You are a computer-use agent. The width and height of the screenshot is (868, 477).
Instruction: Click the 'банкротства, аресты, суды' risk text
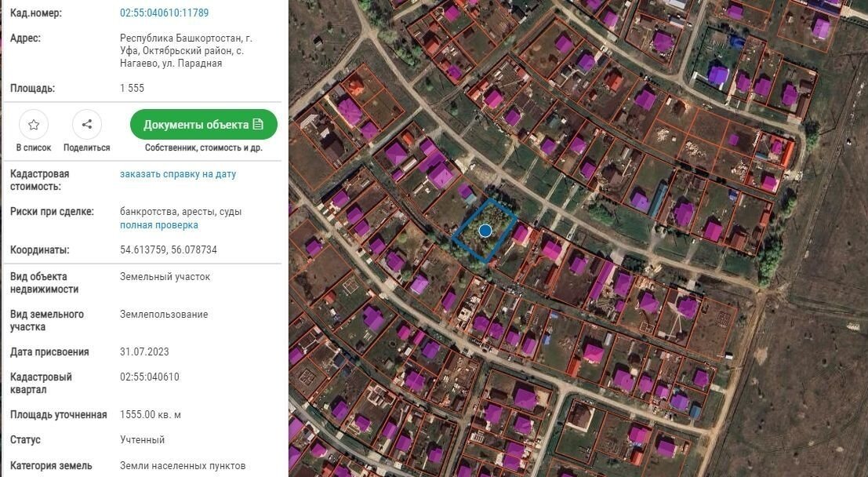click(181, 212)
